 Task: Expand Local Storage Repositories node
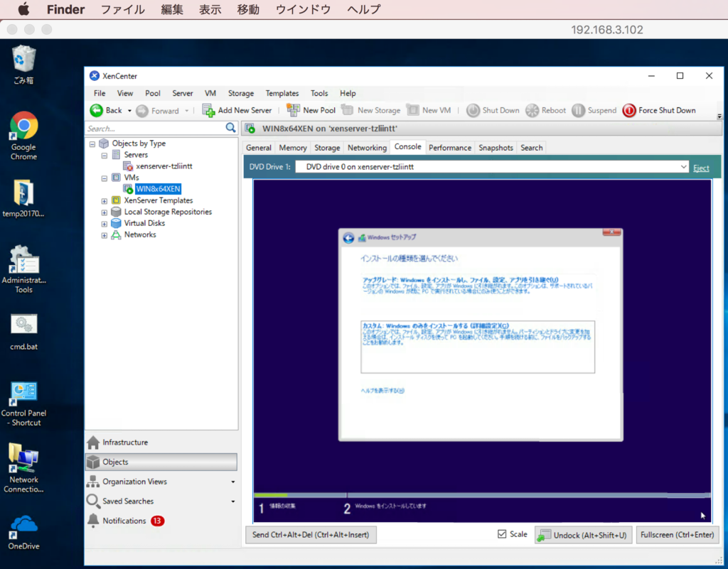105,212
